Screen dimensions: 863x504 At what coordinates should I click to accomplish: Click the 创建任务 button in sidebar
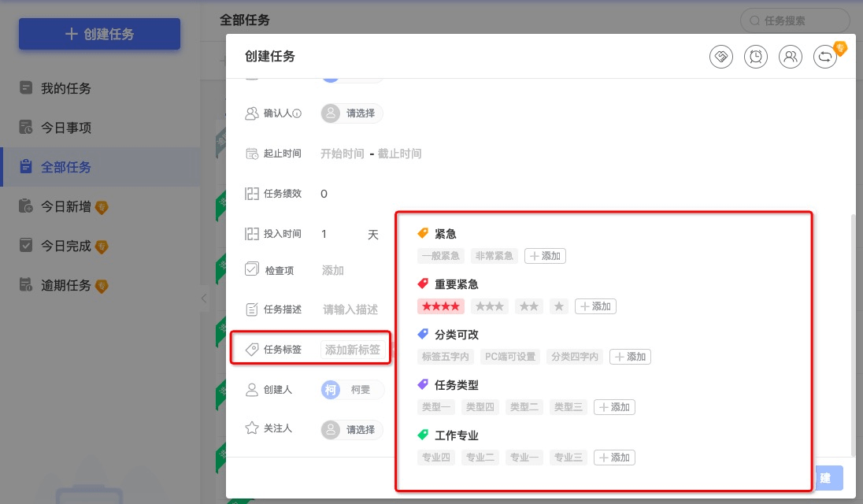point(100,34)
